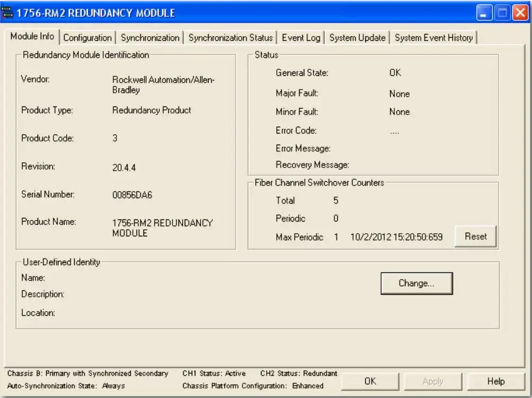The image size is (532, 398).
Task: Click the Recovery Message label
Action: tap(312, 165)
